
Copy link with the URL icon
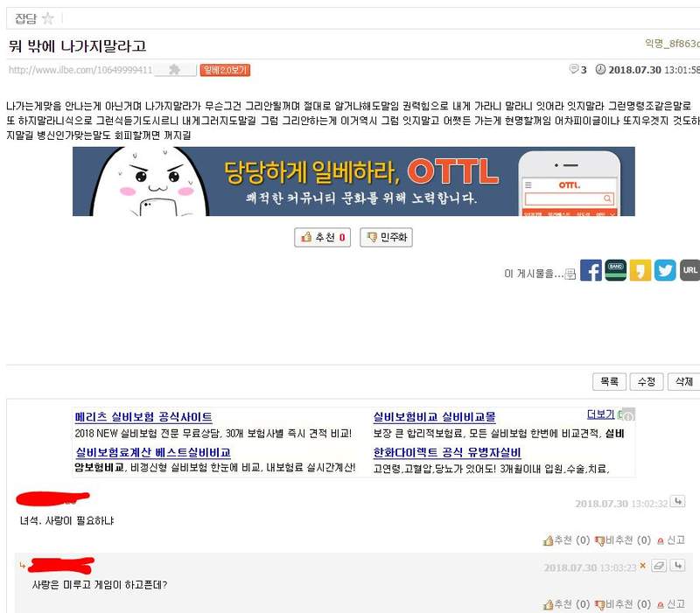689,270
